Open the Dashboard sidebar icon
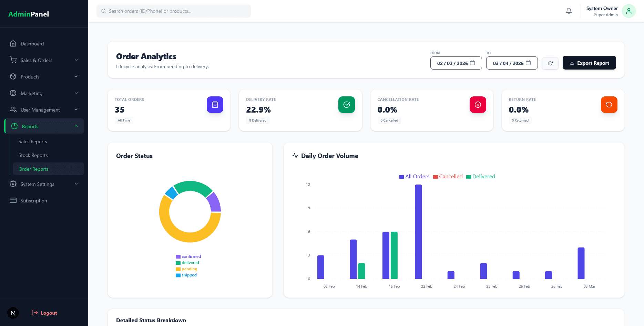644x326 pixels. pyautogui.click(x=13, y=44)
